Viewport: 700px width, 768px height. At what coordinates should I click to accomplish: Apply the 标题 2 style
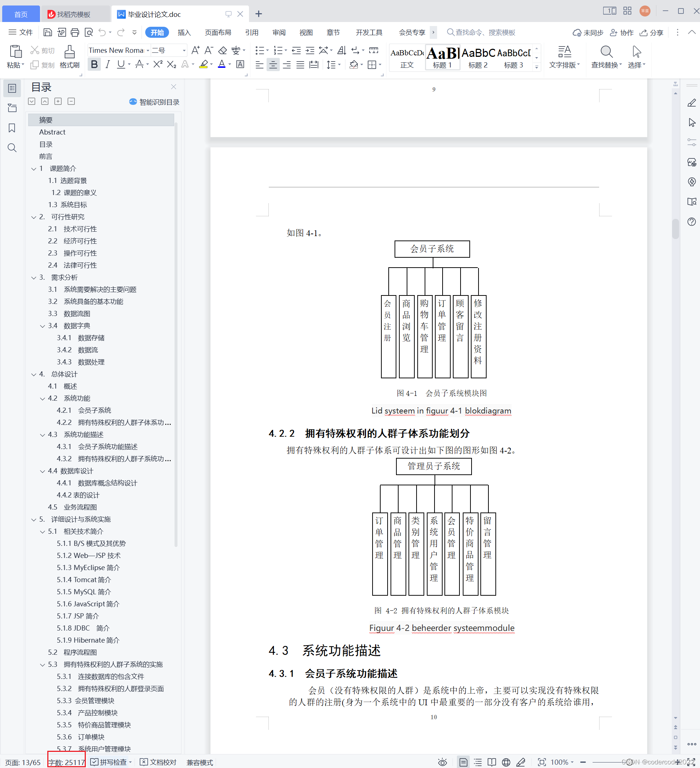(x=478, y=57)
